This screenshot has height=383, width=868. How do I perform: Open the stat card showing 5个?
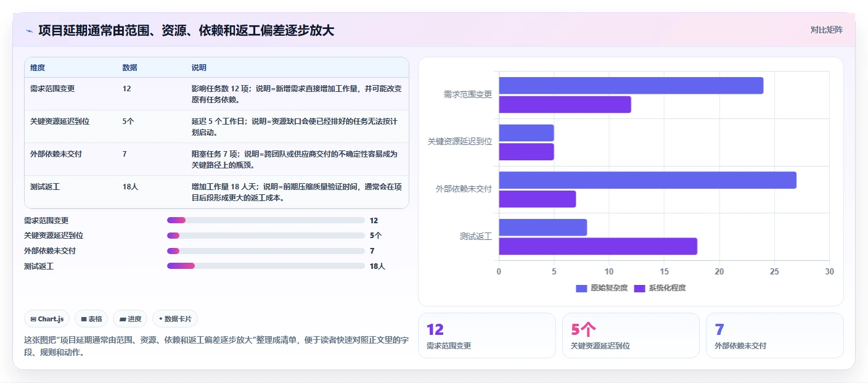click(x=631, y=336)
